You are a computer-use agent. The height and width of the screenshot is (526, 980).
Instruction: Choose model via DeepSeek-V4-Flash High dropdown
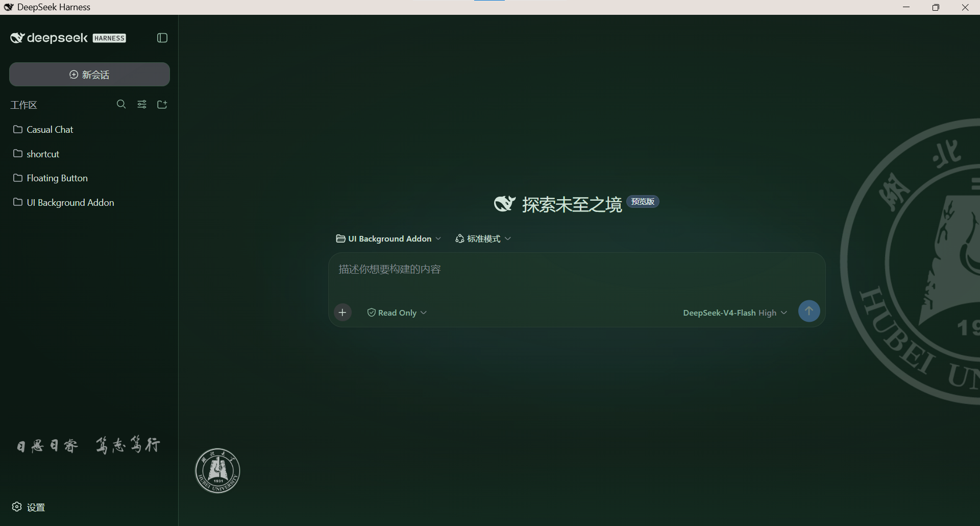(x=735, y=313)
